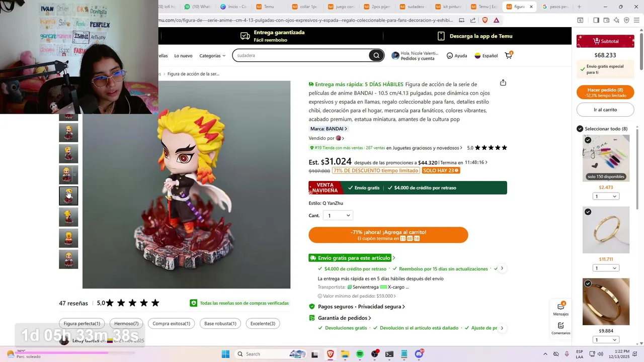Open Categorías dropdown menu
Screen dimensions: 644x362
click(x=212, y=56)
